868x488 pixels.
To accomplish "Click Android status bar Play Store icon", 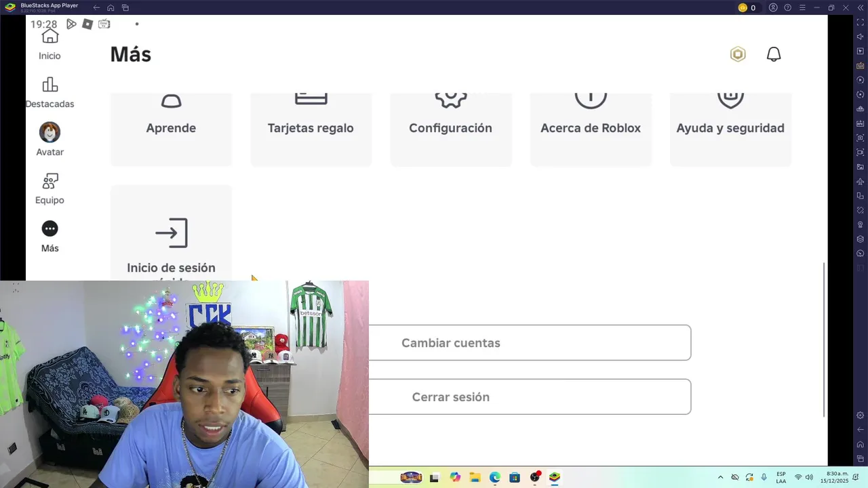I will [71, 24].
